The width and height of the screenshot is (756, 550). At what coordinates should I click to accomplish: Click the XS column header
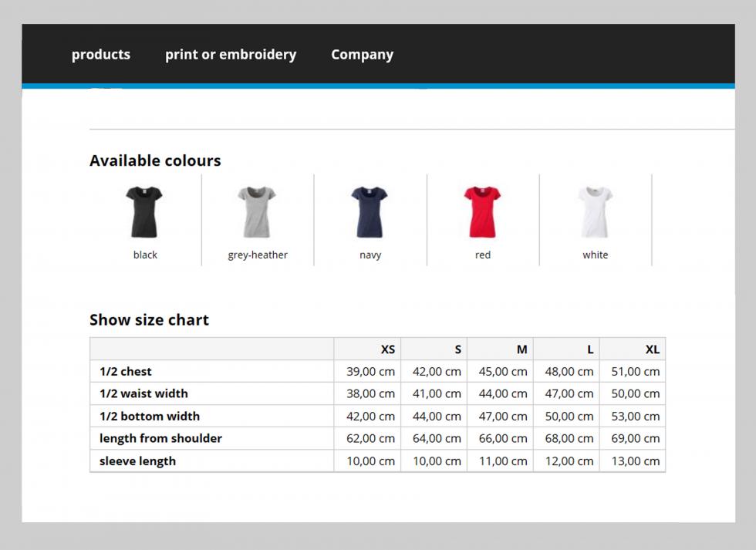click(x=387, y=349)
